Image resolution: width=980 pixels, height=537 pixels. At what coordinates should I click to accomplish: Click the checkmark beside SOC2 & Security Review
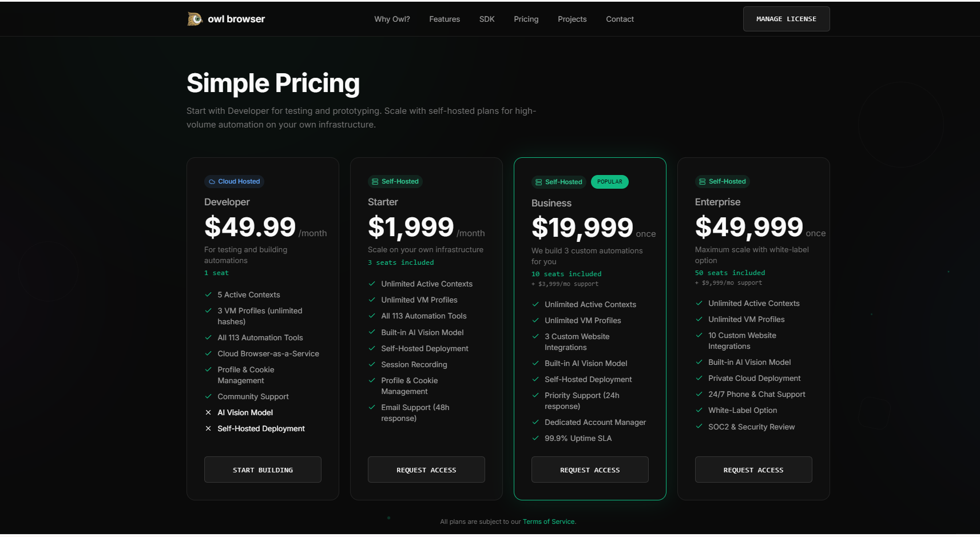point(699,427)
